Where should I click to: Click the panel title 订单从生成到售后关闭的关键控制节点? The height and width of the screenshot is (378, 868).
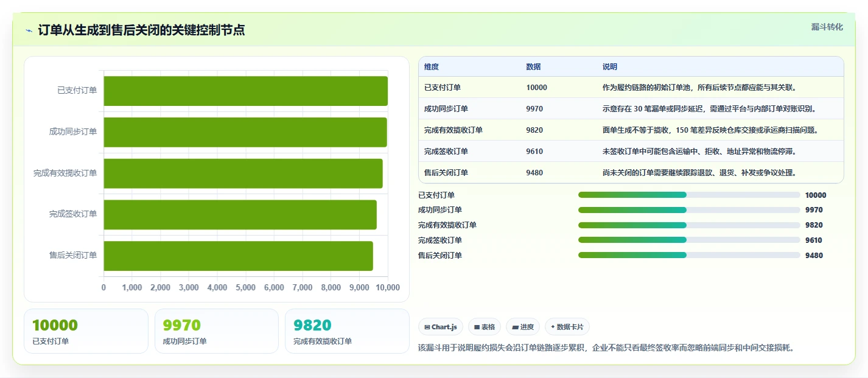pos(141,30)
